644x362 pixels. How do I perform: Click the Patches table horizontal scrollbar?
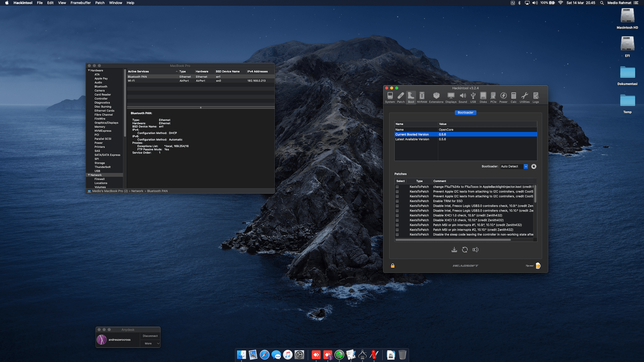click(x=453, y=240)
